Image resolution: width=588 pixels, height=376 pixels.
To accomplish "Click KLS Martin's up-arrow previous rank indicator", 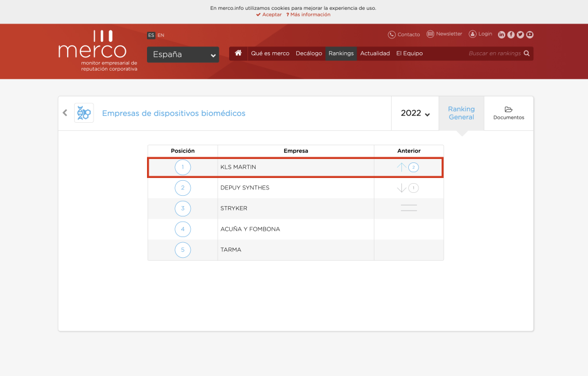I will coord(408,167).
